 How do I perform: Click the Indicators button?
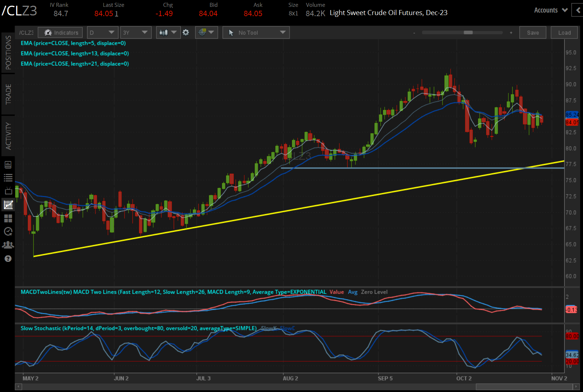(61, 33)
